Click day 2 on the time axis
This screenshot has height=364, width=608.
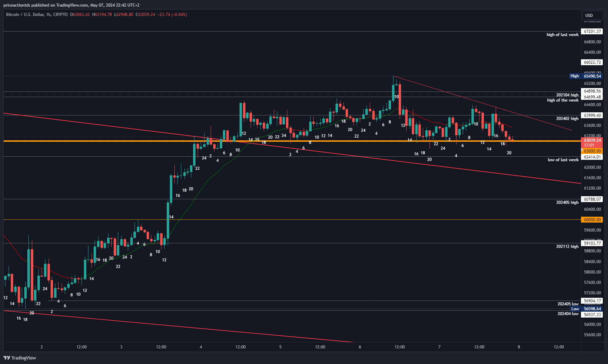tap(42, 347)
